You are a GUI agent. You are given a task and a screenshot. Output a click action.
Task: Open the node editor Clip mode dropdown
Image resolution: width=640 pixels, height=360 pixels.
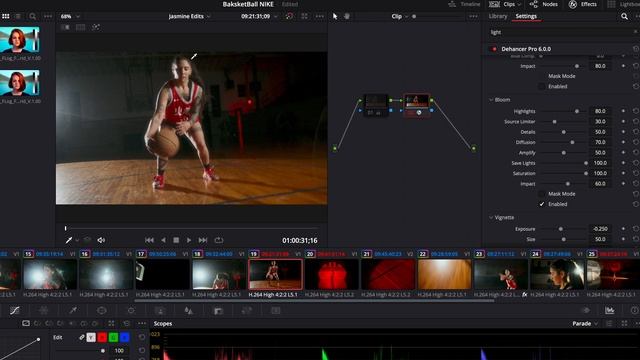click(x=399, y=16)
